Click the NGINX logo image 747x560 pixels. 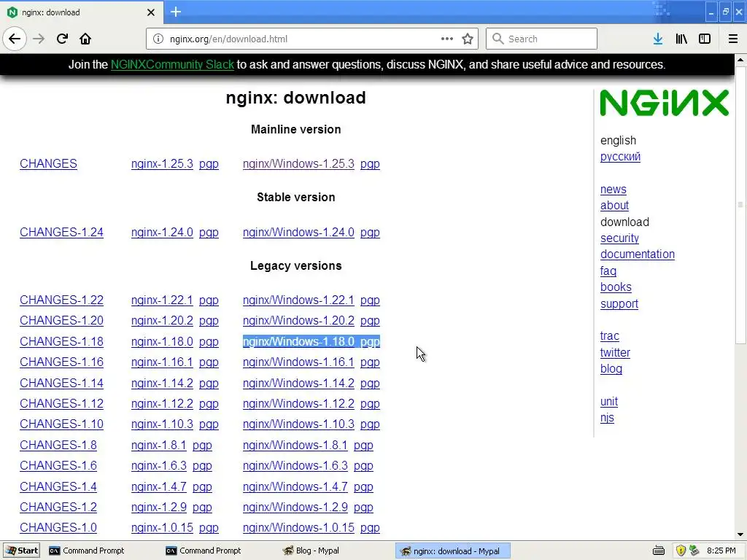point(664,103)
